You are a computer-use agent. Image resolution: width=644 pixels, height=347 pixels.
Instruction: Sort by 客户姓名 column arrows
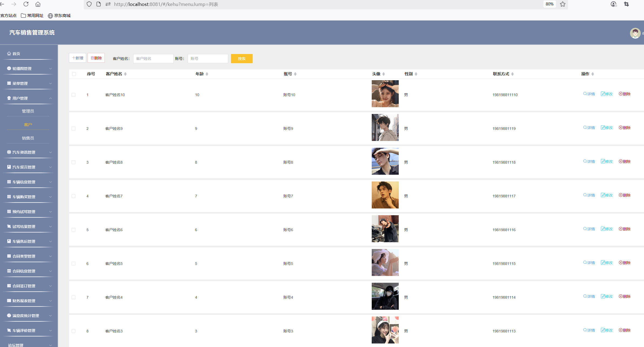coord(125,74)
